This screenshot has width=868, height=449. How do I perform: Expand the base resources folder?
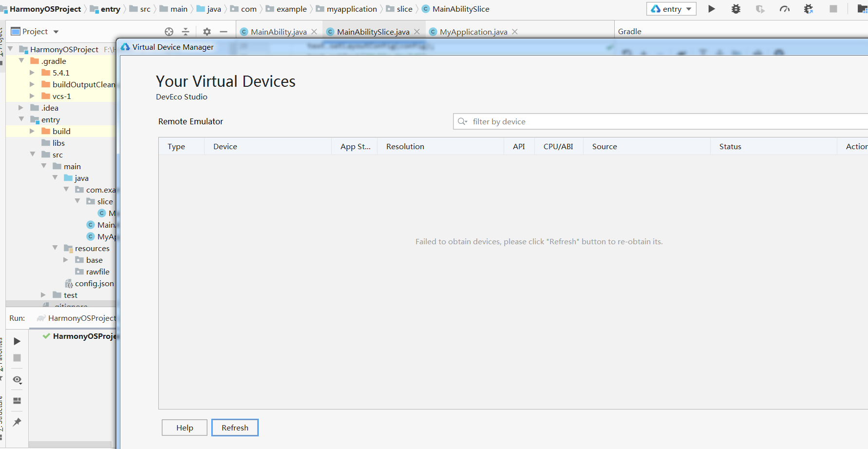pyautogui.click(x=66, y=260)
